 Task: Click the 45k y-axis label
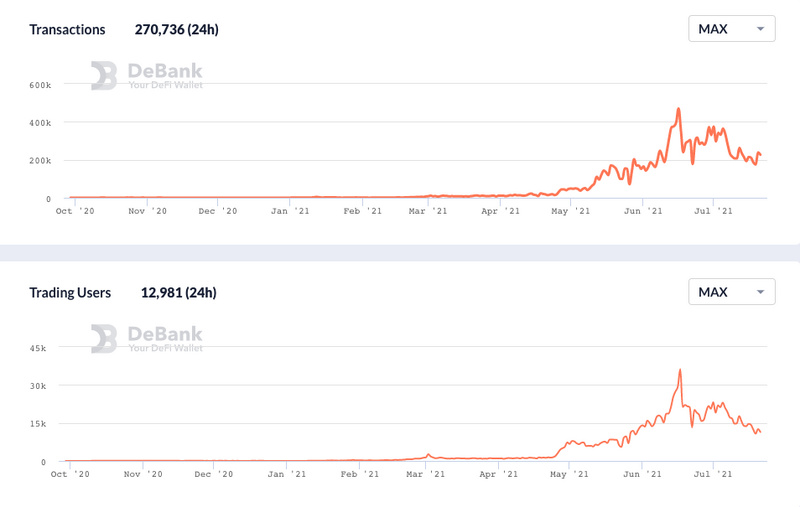(x=37, y=348)
